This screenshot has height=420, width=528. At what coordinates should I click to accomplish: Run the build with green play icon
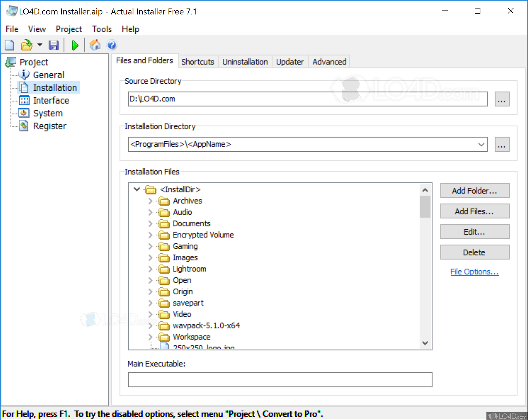pyautogui.click(x=75, y=45)
